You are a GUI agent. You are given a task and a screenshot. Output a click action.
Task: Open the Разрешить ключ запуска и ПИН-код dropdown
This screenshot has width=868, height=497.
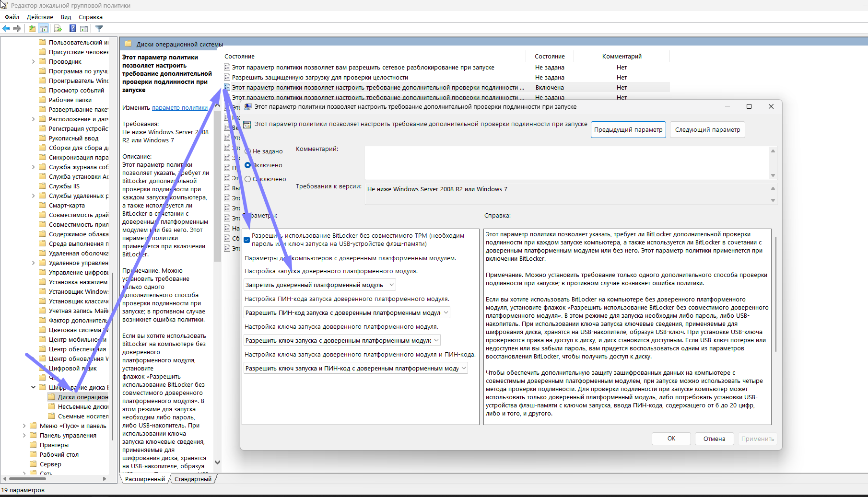pyautogui.click(x=356, y=368)
